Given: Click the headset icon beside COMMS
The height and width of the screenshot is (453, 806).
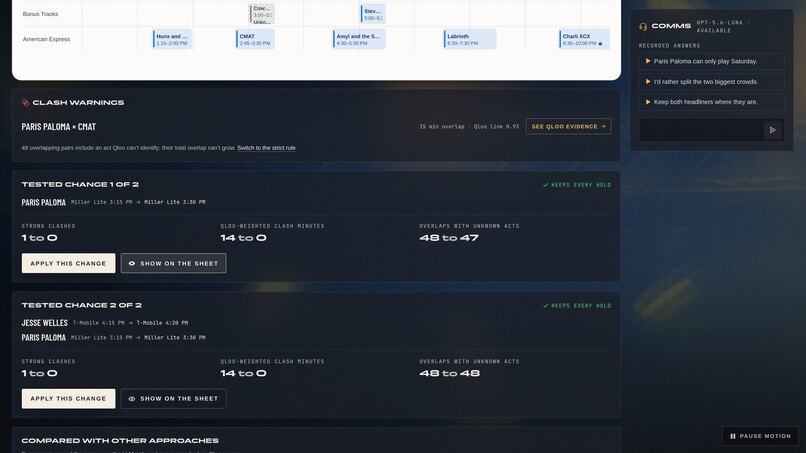Looking at the screenshot, I should point(643,26).
